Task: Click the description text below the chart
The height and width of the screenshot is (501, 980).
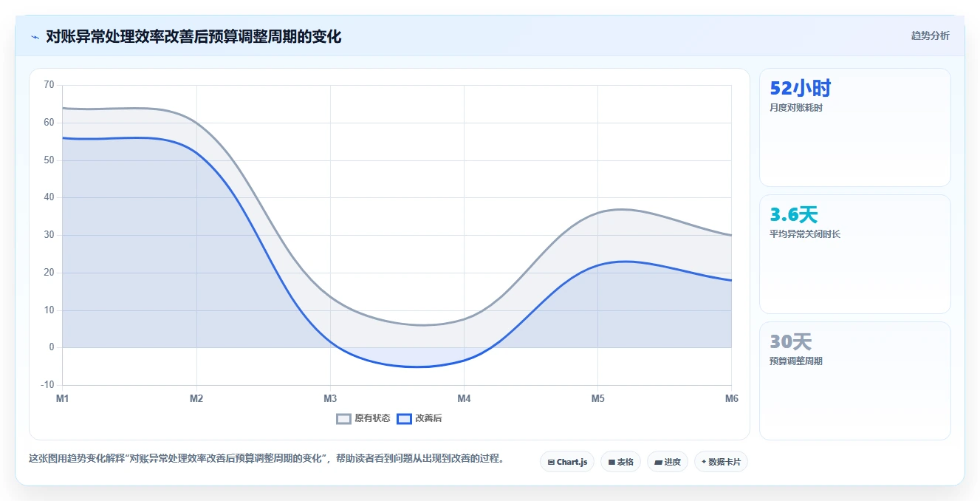Action: pos(268,458)
